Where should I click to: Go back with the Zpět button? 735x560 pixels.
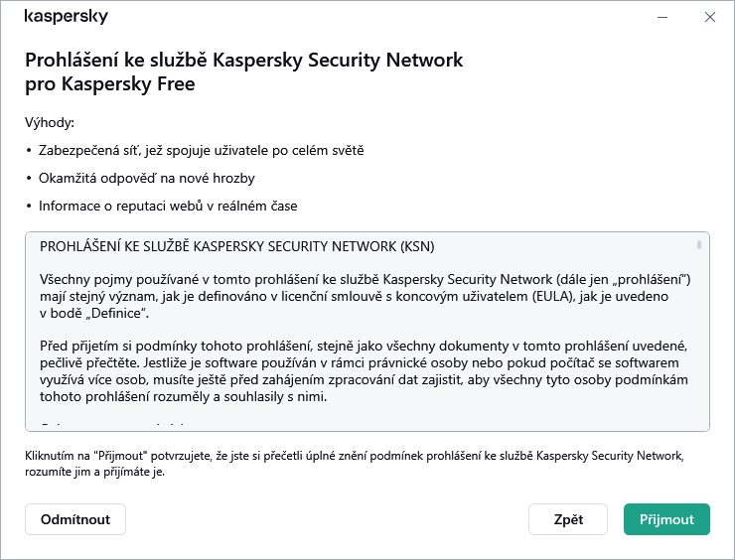568,519
